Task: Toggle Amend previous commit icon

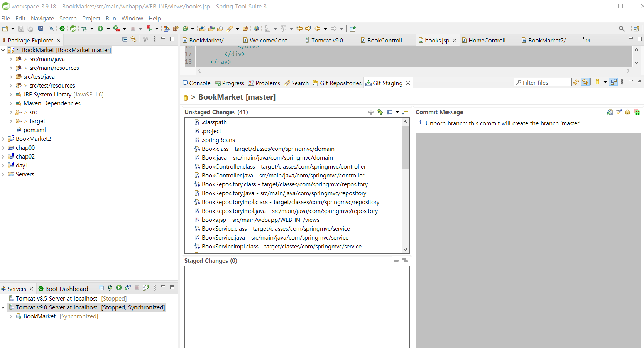Action: click(x=610, y=112)
